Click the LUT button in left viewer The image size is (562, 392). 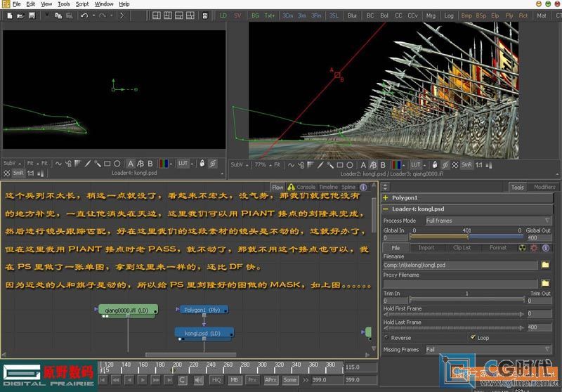click(x=183, y=164)
